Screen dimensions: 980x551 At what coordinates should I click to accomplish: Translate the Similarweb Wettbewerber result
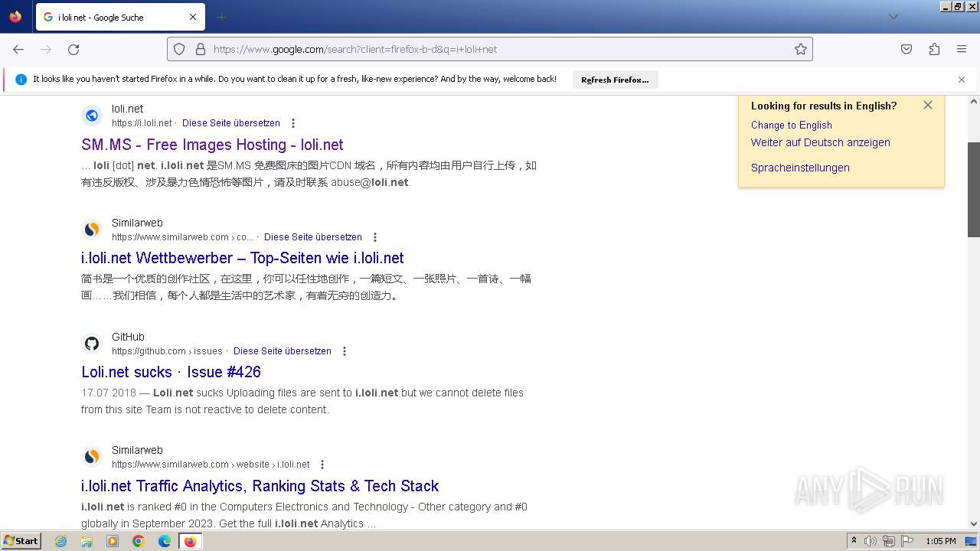tap(313, 237)
